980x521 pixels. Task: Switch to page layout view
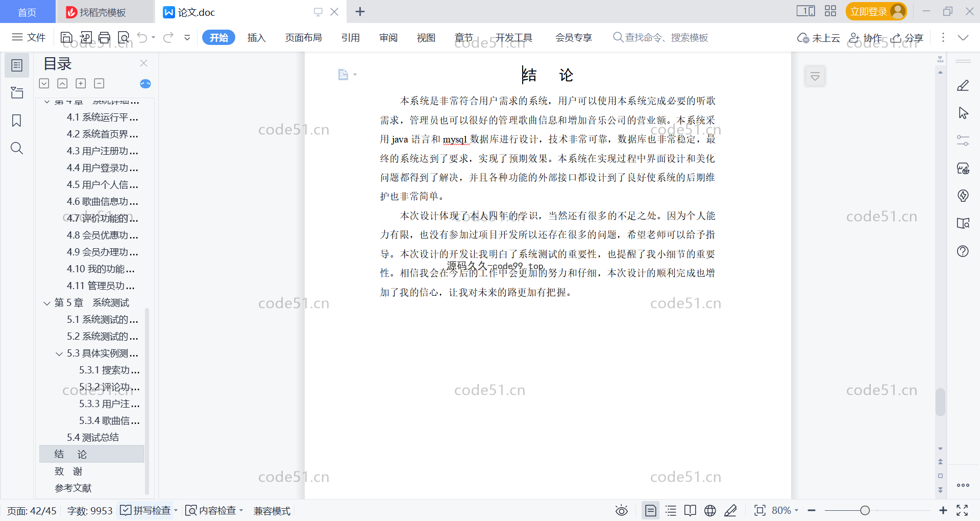pyautogui.click(x=651, y=510)
